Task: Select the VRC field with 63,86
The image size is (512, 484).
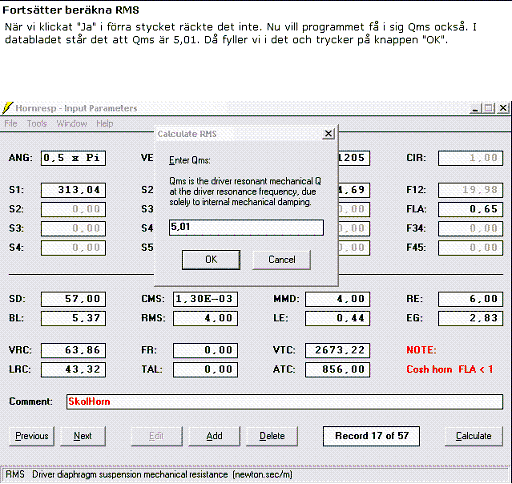Action: (x=73, y=350)
